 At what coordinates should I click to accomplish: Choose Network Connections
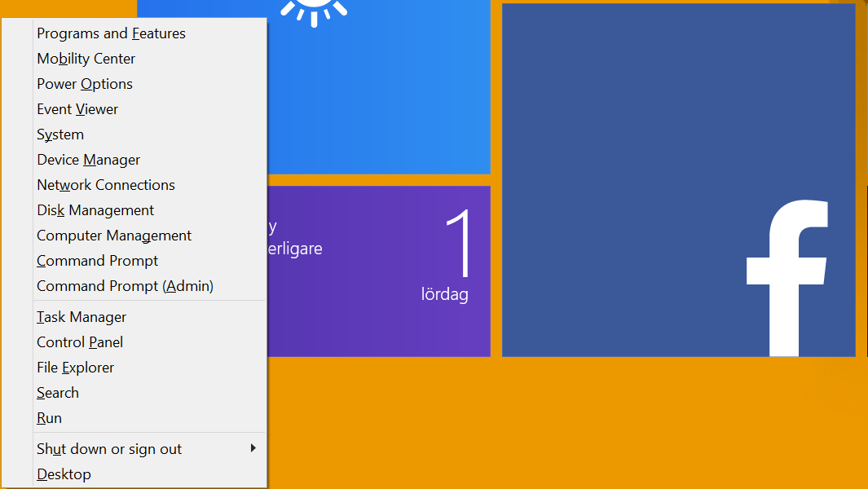tap(149, 185)
